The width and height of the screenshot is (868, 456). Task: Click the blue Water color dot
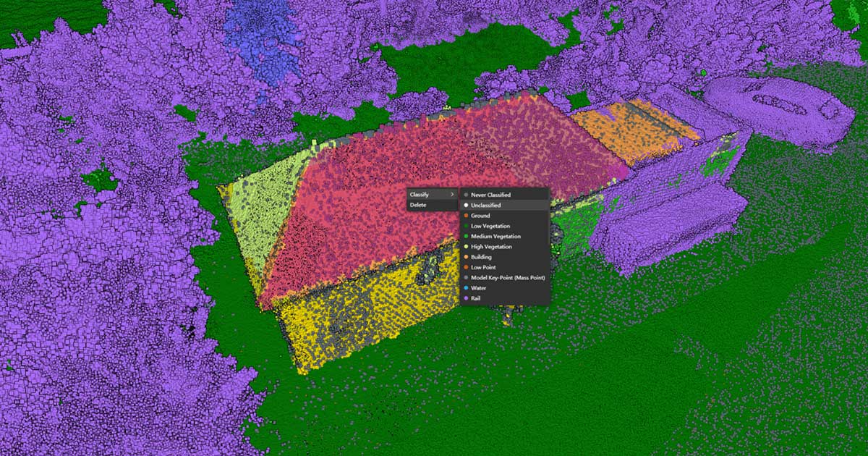467,288
